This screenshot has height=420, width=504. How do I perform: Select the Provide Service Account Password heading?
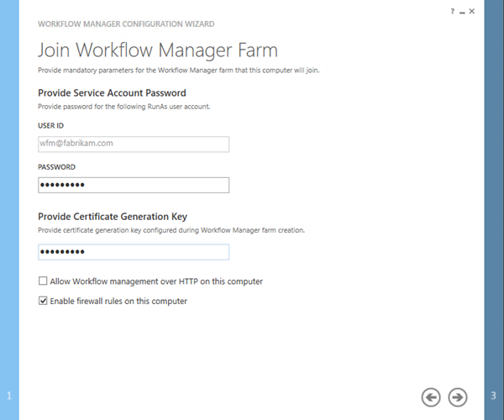pyautogui.click(x=112, y=93)
